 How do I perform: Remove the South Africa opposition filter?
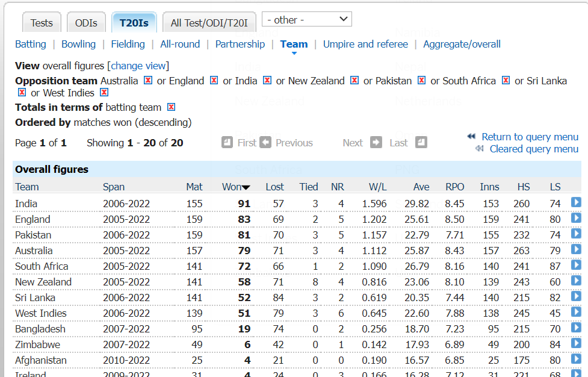point(506,80)
